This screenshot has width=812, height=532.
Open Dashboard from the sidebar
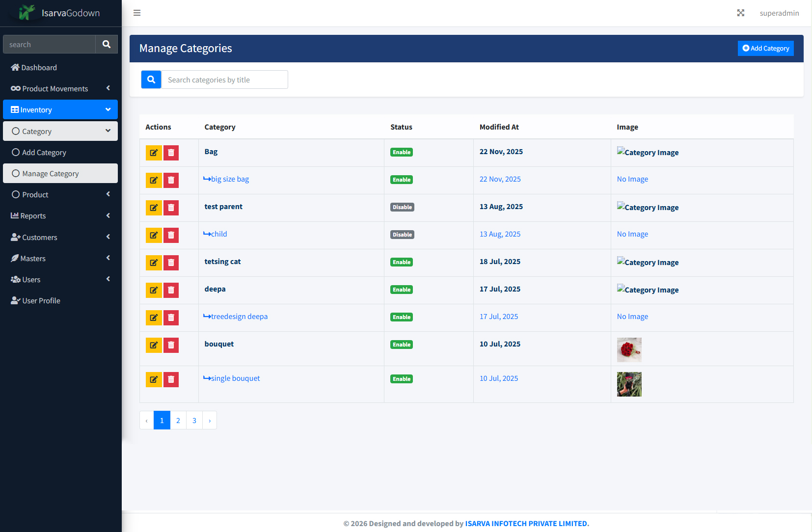point(60,67)
